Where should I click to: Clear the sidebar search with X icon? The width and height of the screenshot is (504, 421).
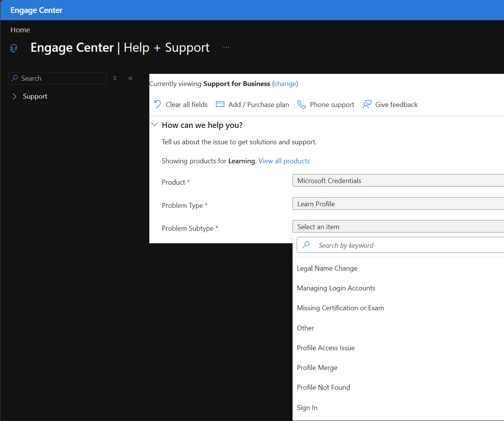pos(115,78)
